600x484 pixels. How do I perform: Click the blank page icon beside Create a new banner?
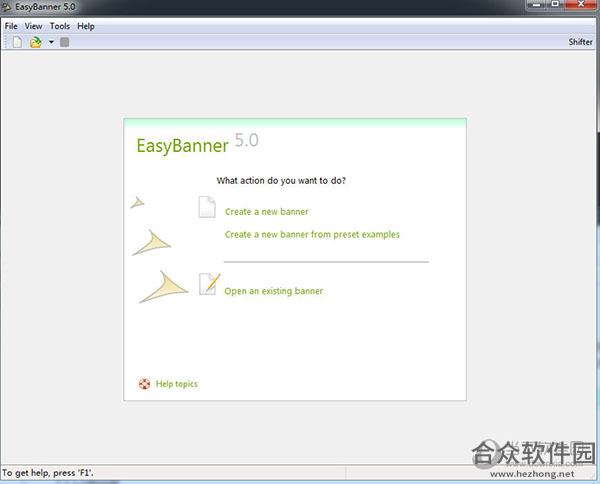click(207, 207)
